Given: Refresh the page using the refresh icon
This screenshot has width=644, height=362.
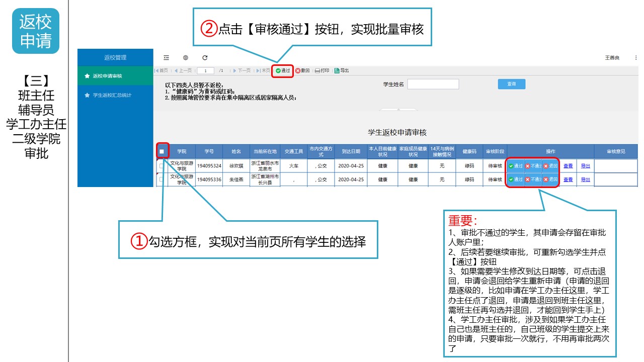Looking at the screenshot, I should pos(205,57).
